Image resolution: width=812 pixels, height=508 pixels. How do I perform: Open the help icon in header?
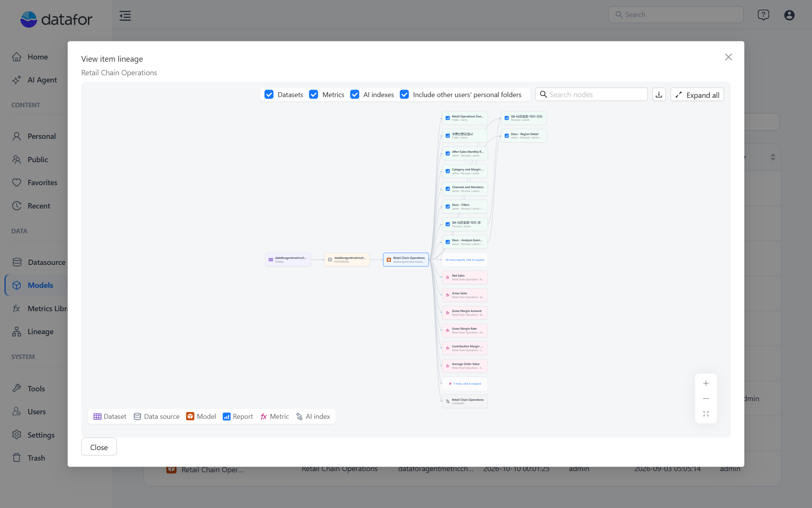click(763, 15)
